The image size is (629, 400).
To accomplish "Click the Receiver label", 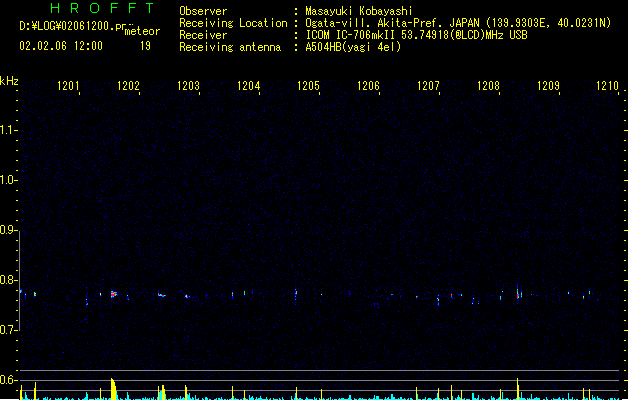I will pos(203,35).
